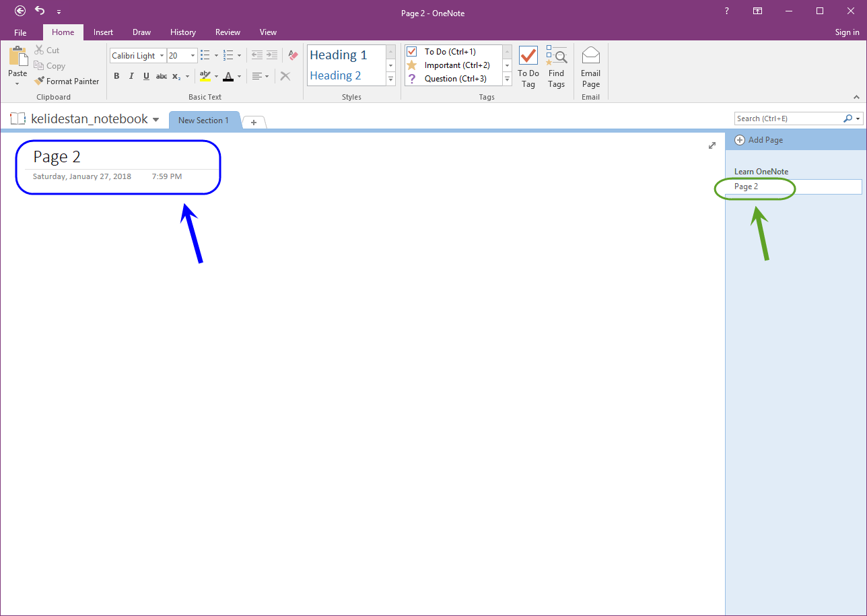The image size is (867, 616).
Task: Collapse the ribbon with the chevron
Action: pyautogui.click(x=856, y=96)
